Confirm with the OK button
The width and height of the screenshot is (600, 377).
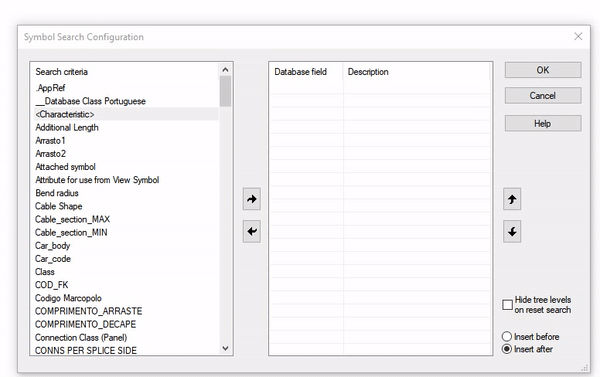543,70
